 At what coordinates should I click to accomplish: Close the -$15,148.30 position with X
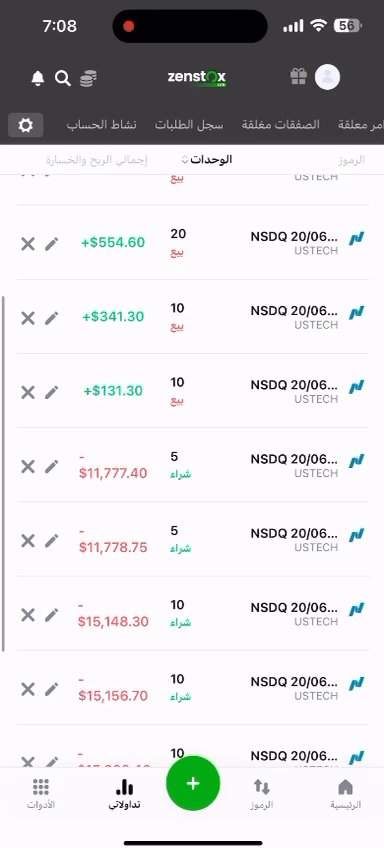(x=28, y=615)
